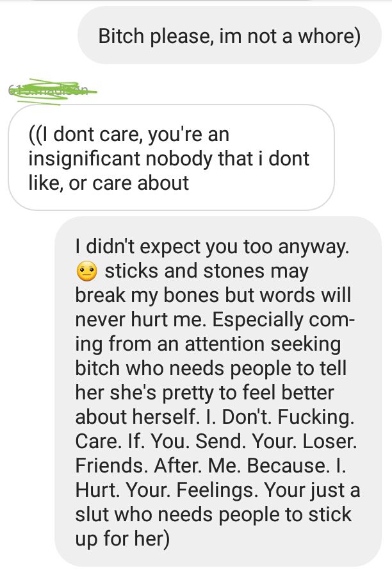Click 'I didn't expect you too anyway.' line
The width and height of the screenshot is (392, 577).
212,247
